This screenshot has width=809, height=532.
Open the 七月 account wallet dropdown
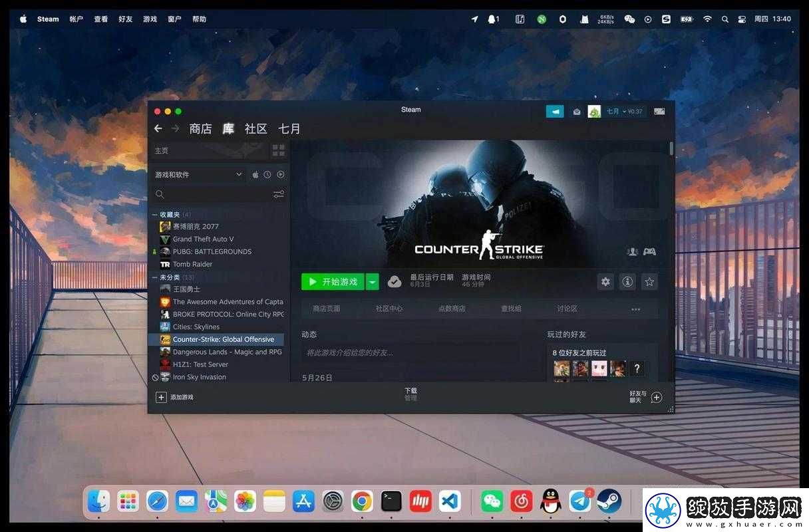click(625, 112)
